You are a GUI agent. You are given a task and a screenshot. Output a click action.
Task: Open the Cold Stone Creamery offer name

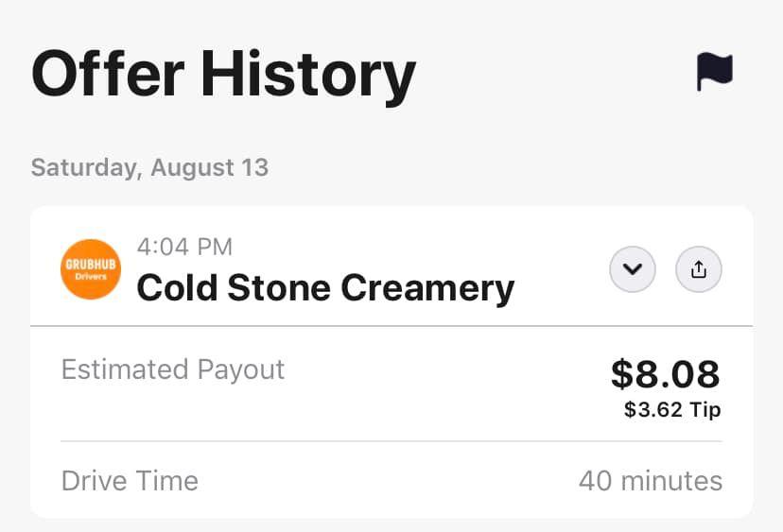pos(325,287)
